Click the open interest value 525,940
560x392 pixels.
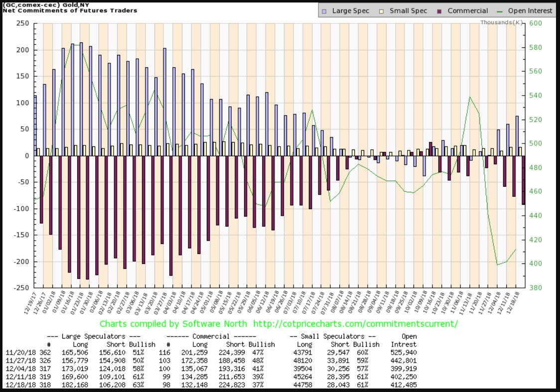click(x=405, y=352)
